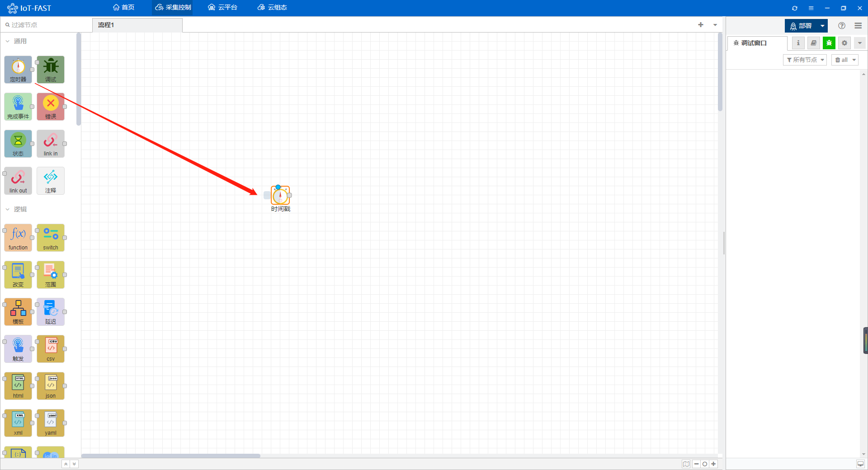Image resolution: width=868 pixels, height=470 pixels.
Task: Open debug window in new window icon
Action: 860,464
